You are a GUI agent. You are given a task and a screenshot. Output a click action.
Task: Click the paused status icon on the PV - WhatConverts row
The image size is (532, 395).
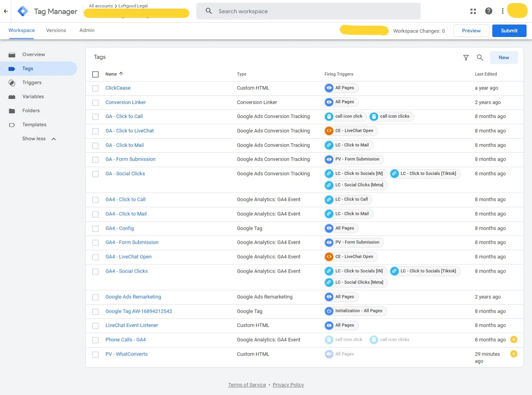coord(514,354)
